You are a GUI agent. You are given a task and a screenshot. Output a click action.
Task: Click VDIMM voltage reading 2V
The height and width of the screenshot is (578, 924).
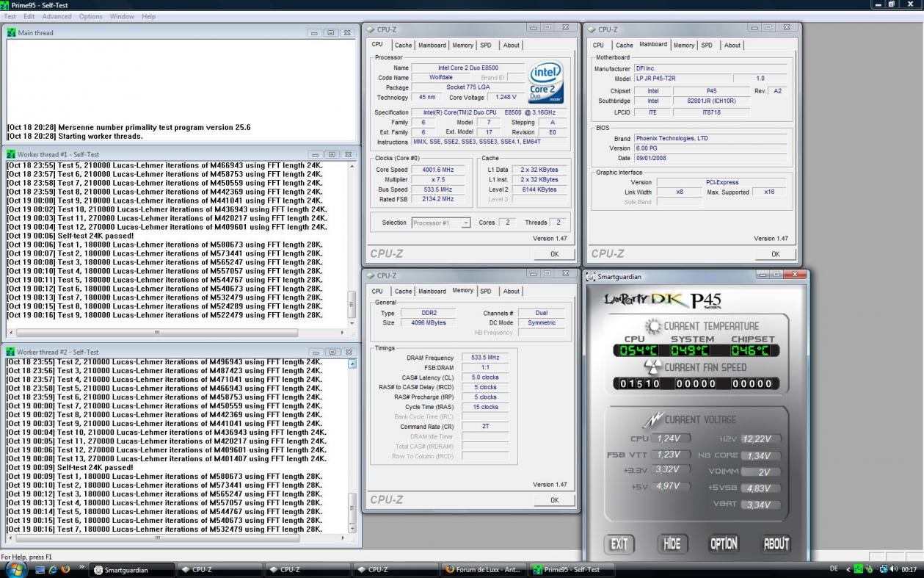pyautogui.click(x=760, y=472)
